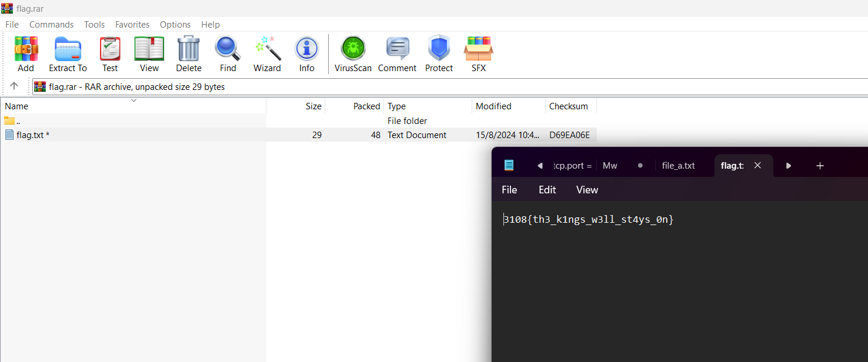The image size is (868, 362).
Task: Close the flag.txt Notepad tab
Action: [x=757, y=166]
